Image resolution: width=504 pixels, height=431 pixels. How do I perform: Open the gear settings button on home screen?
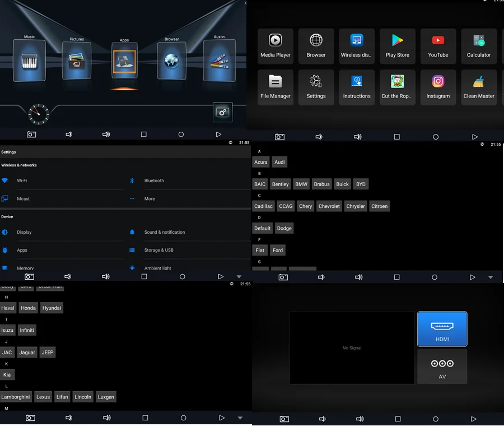pyautogui.click(x=222, y=112)
